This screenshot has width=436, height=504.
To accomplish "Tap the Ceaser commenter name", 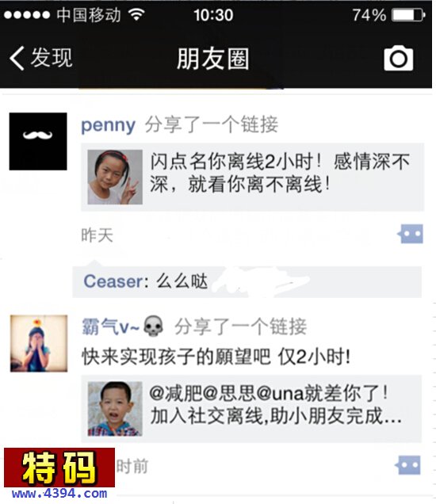I will [x=113, y=281].
